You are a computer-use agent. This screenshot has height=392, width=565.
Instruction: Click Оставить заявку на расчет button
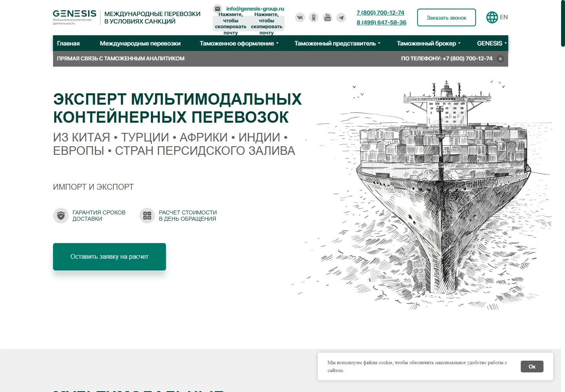tap(109, 257)
